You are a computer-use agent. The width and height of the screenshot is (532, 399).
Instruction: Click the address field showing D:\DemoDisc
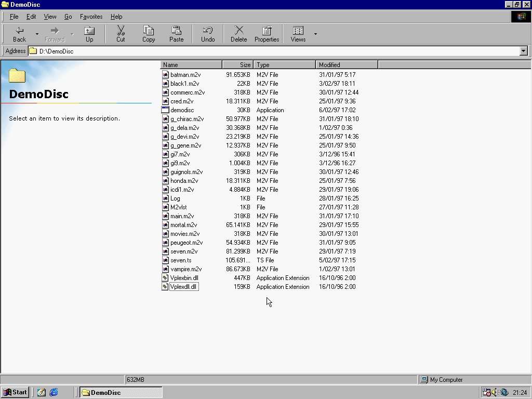point(260,51)
